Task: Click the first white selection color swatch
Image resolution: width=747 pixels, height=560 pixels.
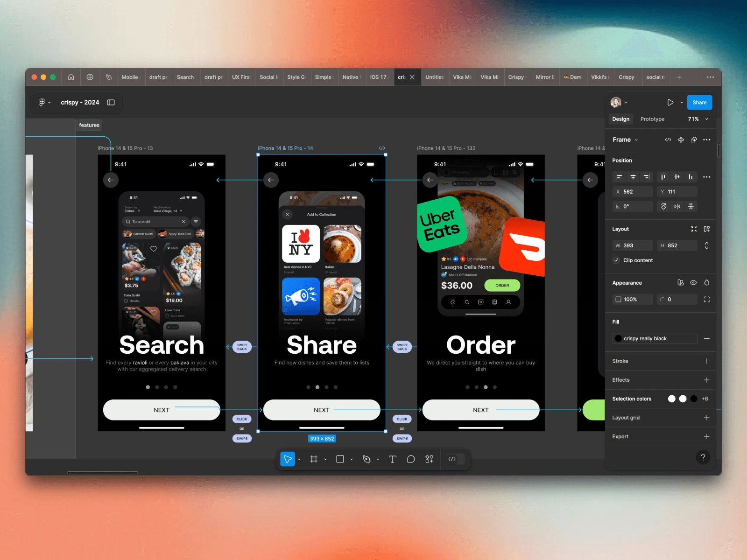Action: pyautogui.click(x=672, y=399)
